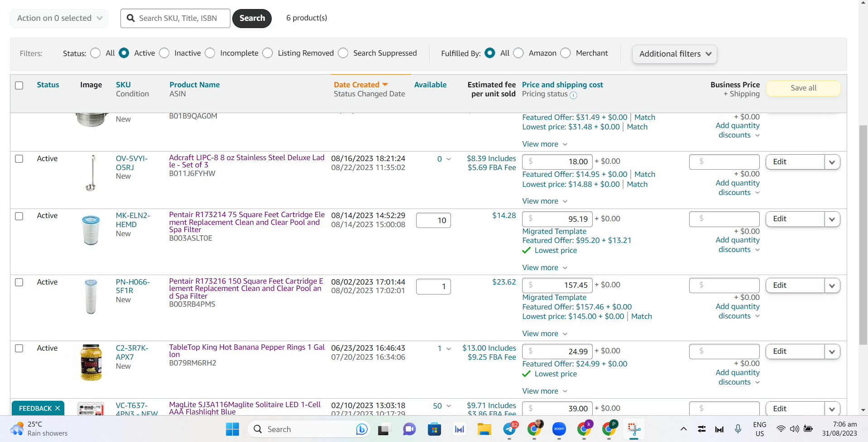
Task: Select the Incomplete status filter
Action: pos(210,53)
